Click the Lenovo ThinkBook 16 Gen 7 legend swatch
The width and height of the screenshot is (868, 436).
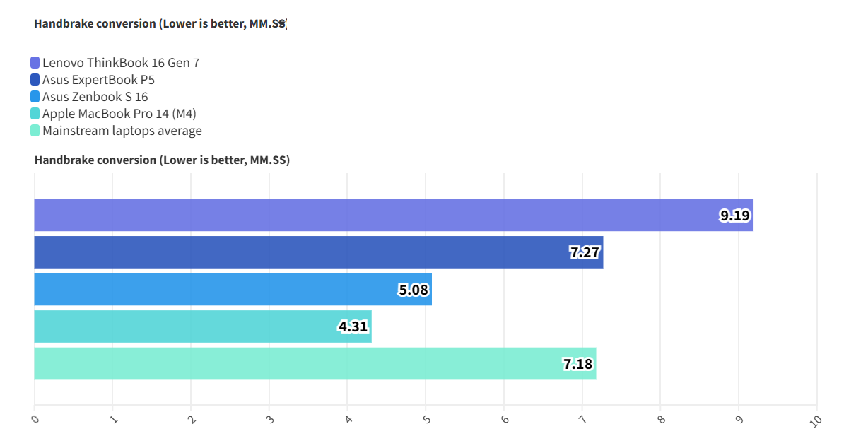click(x=35, y=63)
